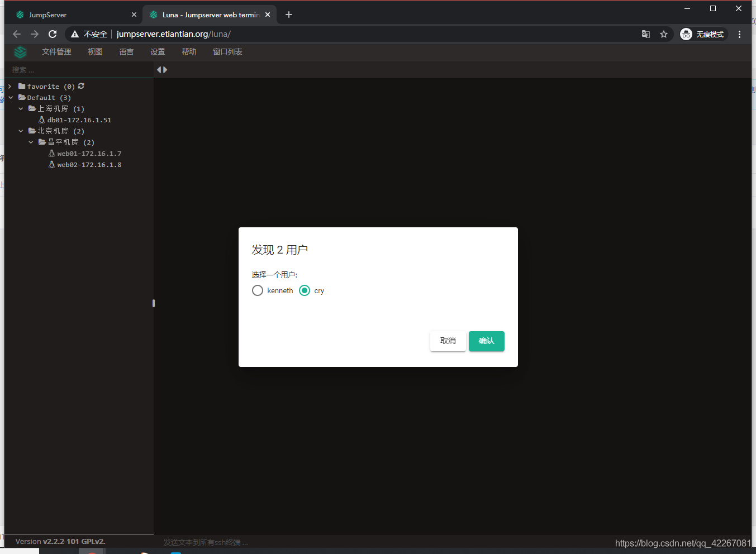Select the '昌平机房 (2)' tree label
756x554 pixels.
[x=71, y=142]
